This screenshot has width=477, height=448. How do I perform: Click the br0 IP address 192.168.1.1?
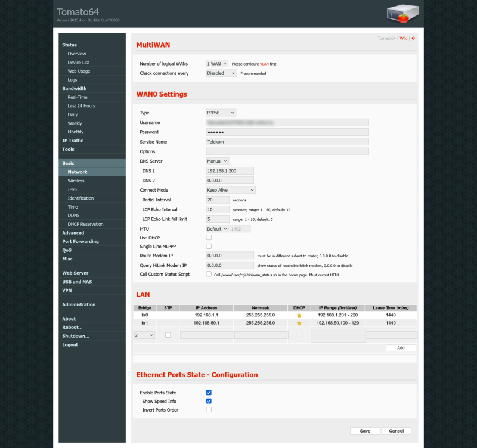pyautogui.click(x=206, y=315)
